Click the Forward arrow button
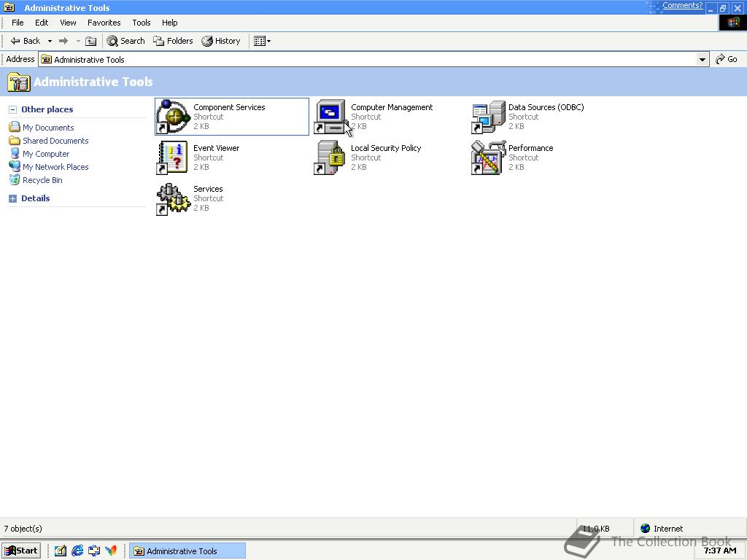747x560 pixels. (x=63, y=41)
